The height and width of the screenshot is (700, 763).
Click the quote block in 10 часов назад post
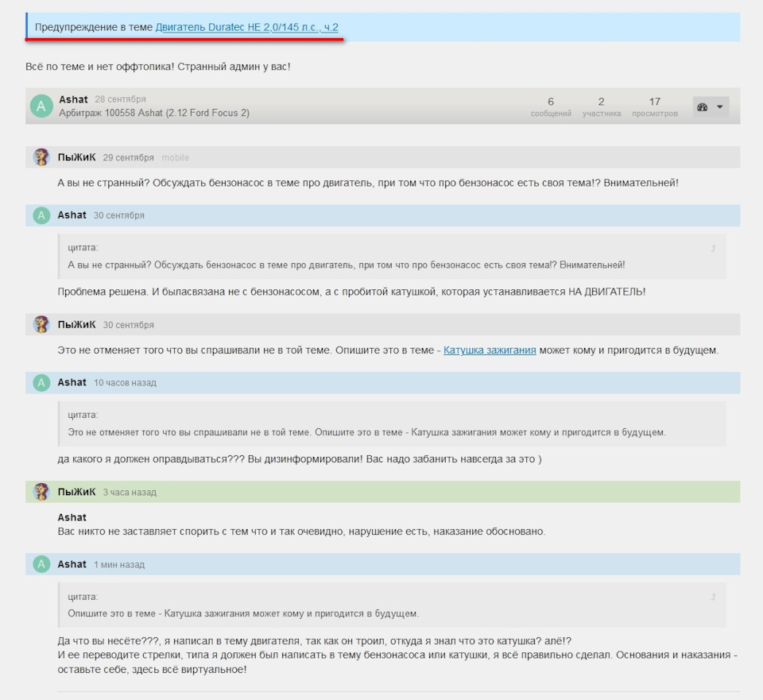tap(392, 423)
